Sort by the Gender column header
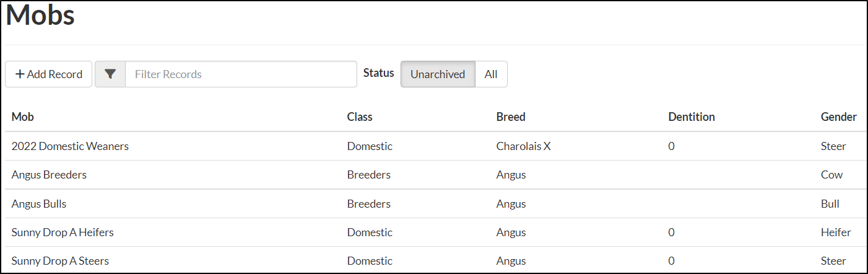This screenshot has height=274, width=868. [838, 117]
